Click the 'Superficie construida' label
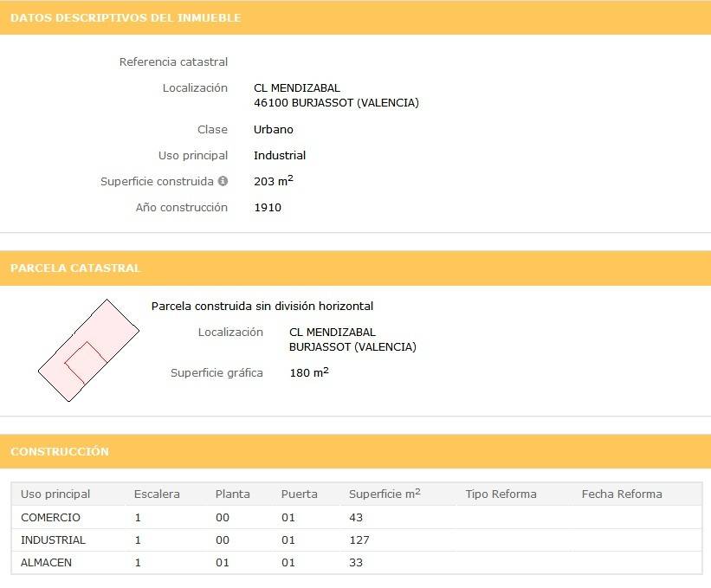Image resolution: width=711 pixels, height=588 pixels. coord(157,181)
